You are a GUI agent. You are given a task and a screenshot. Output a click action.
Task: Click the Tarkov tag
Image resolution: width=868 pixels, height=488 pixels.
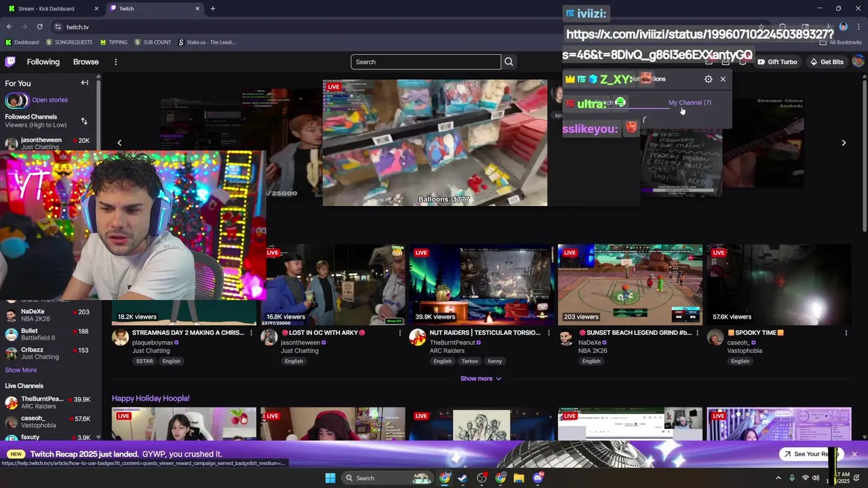point(470,361)
